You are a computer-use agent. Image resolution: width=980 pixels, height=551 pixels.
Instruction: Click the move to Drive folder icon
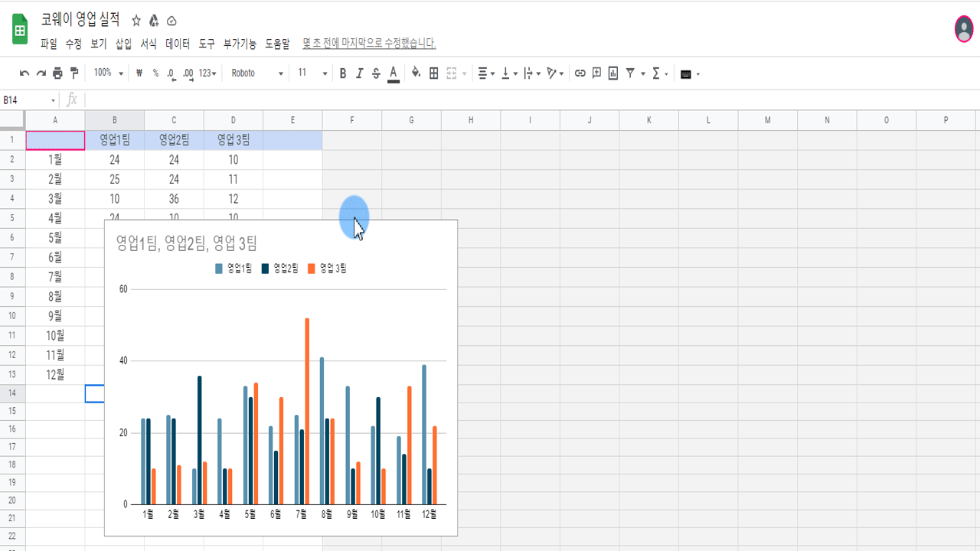point(154,21)
